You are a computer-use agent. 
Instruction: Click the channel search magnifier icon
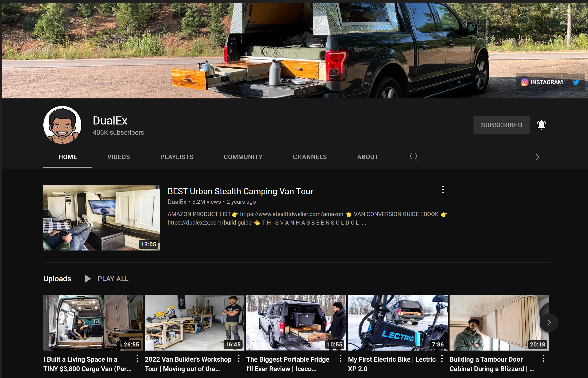point(414,157)
